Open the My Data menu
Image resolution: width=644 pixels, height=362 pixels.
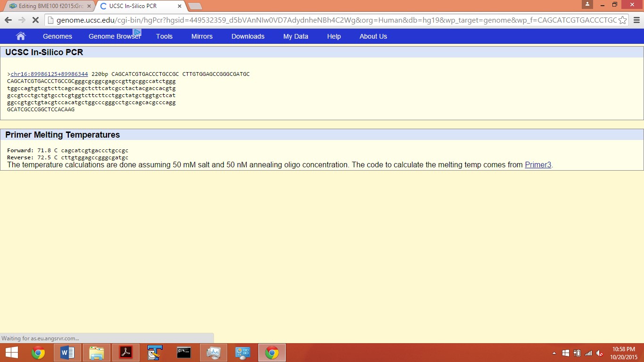coord(296,36)
